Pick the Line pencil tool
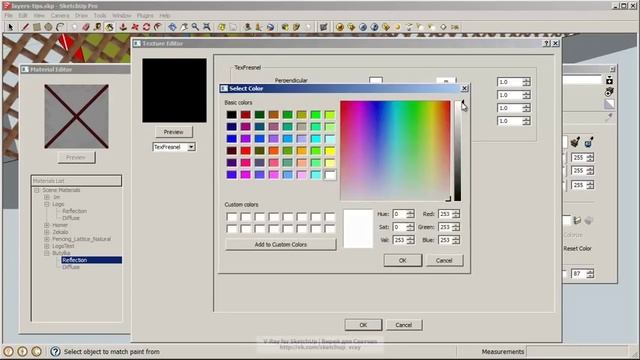The width and height of the screenshot is (640, 360). (25, 27)
